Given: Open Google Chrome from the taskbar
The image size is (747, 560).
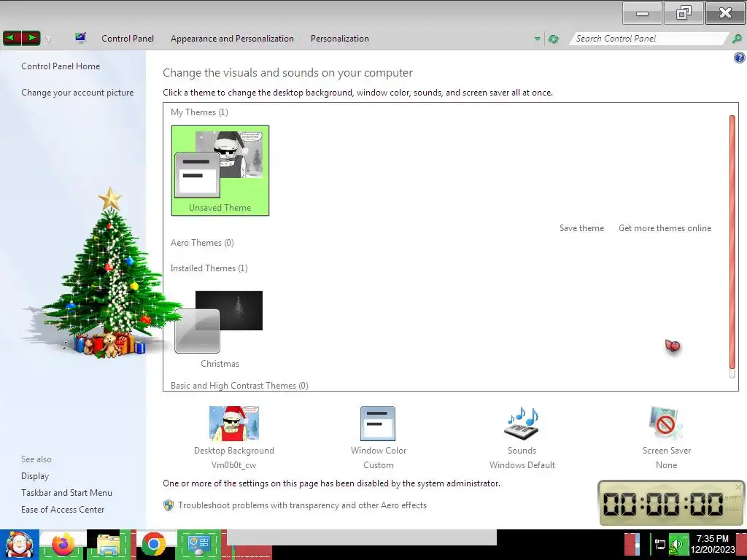Looking at the screenshot, I should click(153, 544).
